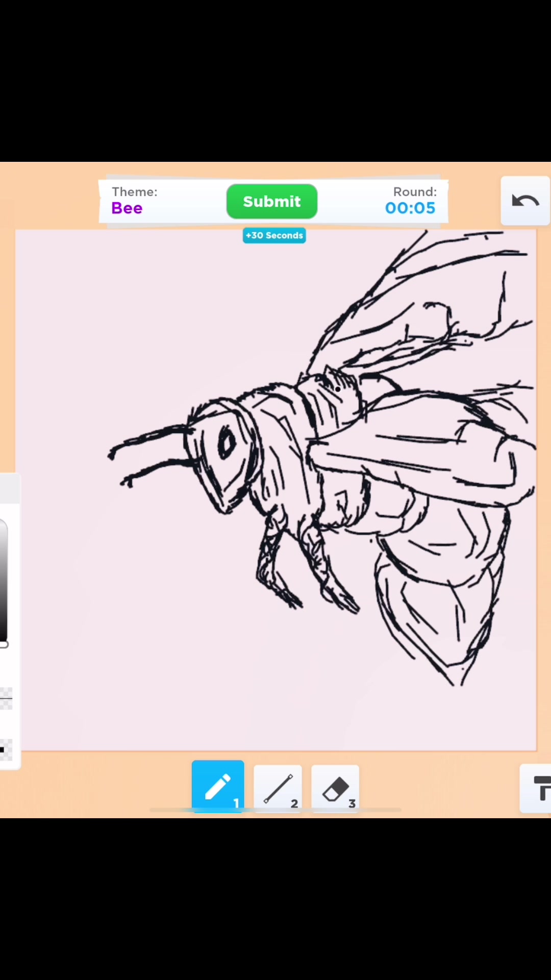Pick the Eraser tool
The width and height of the screenshot is (551, 980).
pyautogui.click(x=335, y=788)
